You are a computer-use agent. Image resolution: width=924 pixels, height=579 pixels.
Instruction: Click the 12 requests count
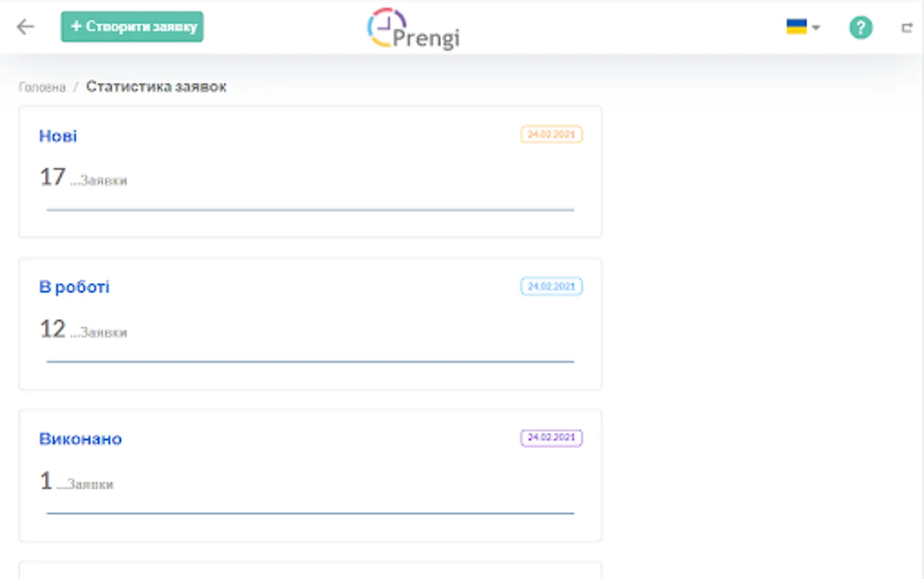click(53, 329)
